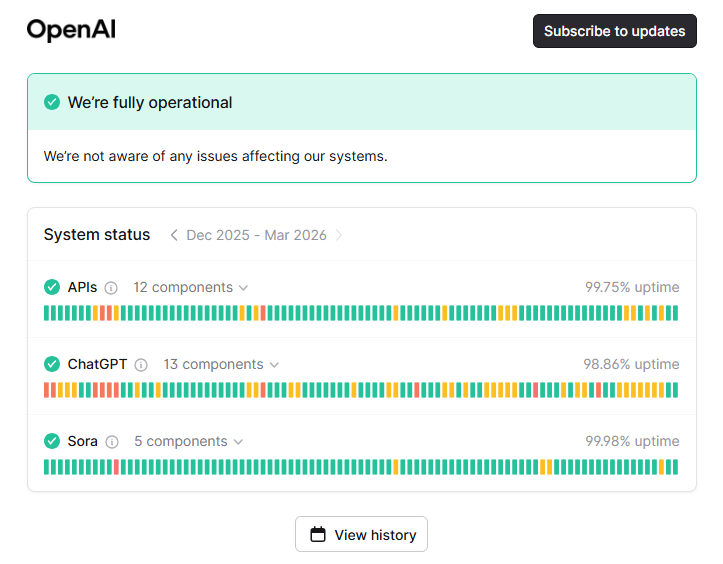Click the Sora green status check icon
Image resolution: width=723 pixels, height=564 pixels.
pyautogui.click(x=52, y=441)
